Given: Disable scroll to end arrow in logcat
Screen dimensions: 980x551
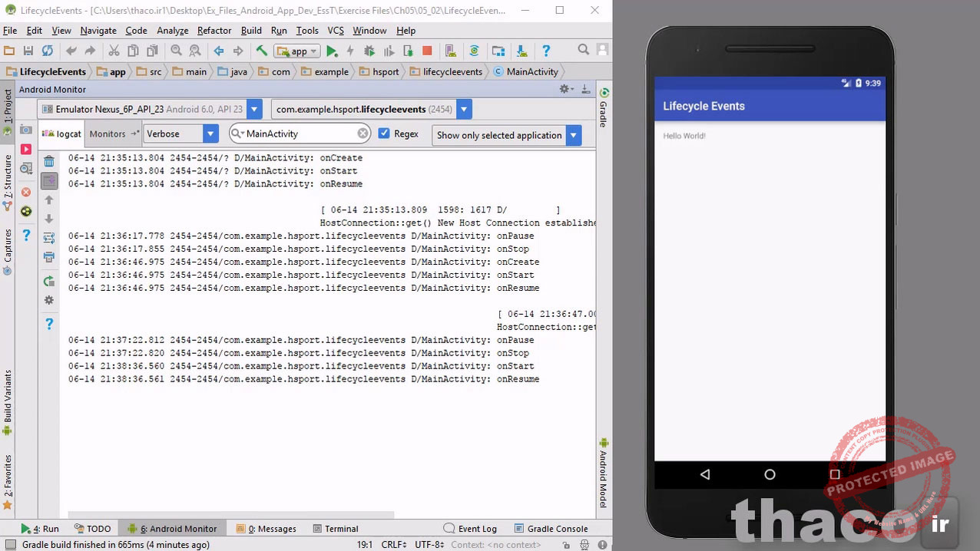Looking at the screenshot, I should 48,181.
